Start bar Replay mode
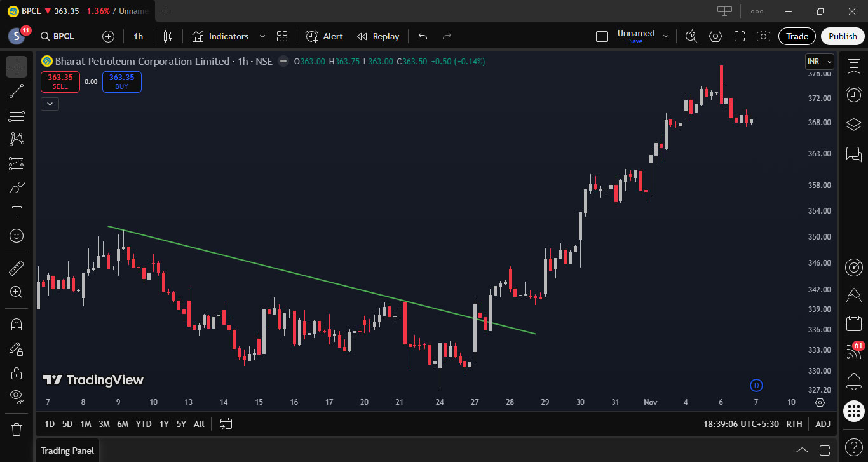Viewport: 868px width, 462px height. (x=378, y=36)
